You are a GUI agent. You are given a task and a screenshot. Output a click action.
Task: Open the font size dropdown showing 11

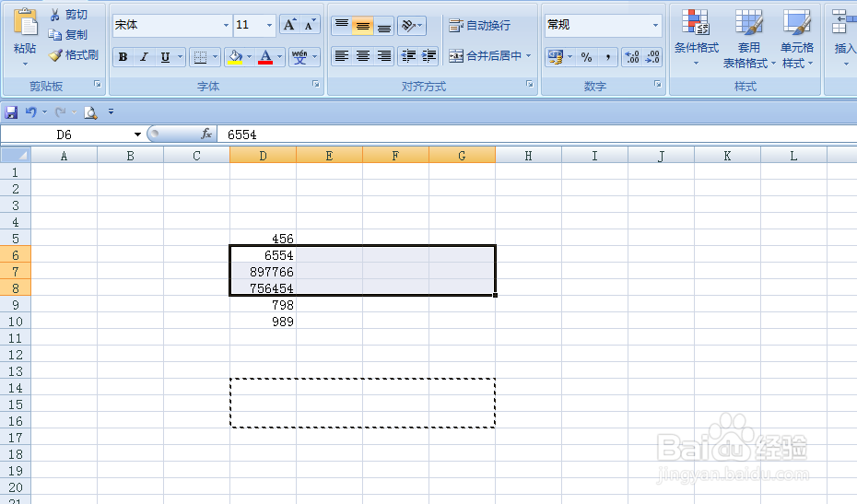(x=269, y=25)
